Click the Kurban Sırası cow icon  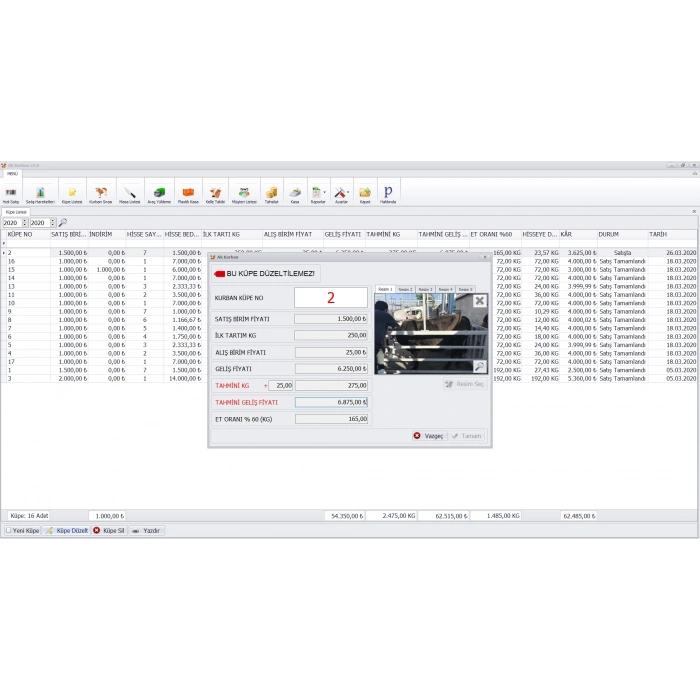100,192
